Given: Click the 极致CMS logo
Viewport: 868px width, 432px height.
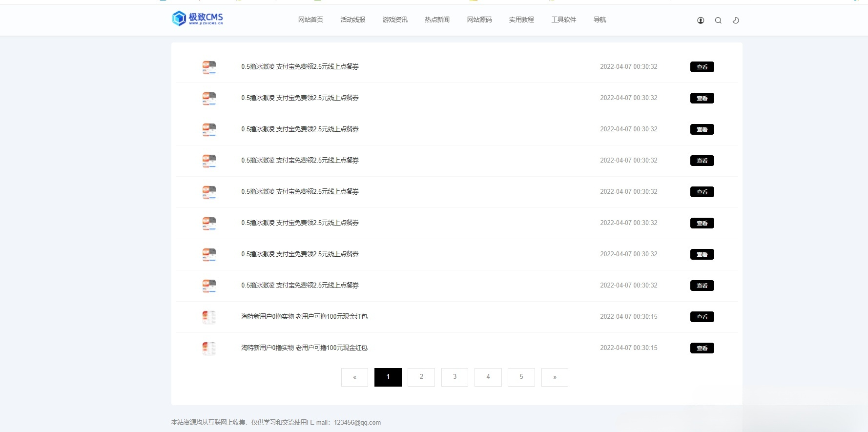Looking at the screenshot, I should tap(198, 19).
